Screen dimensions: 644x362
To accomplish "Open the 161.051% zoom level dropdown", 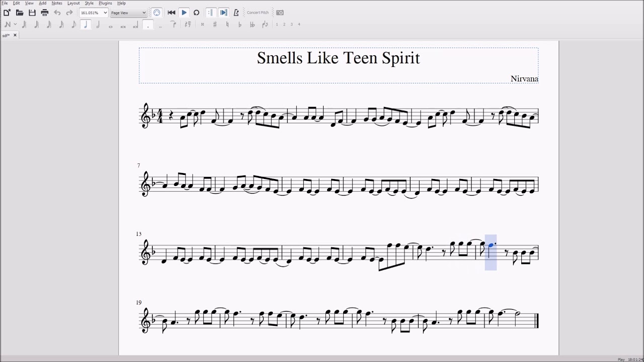I will point(94,13).
